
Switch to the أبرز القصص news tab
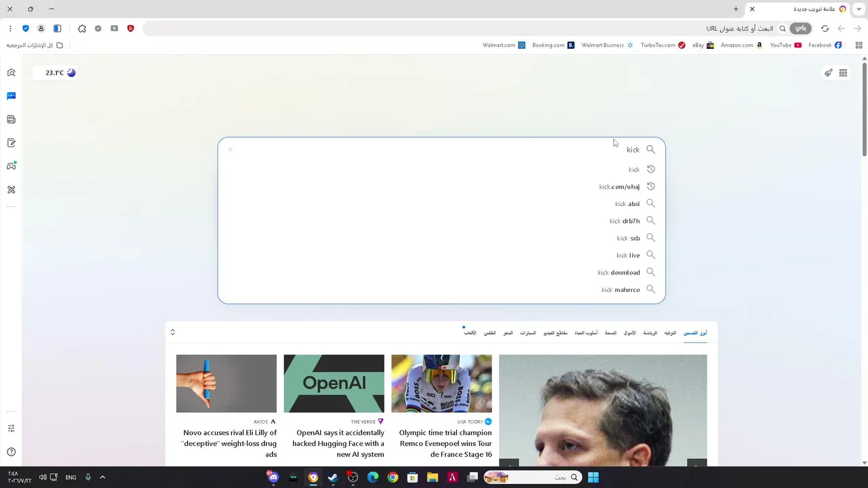point(695,333)
